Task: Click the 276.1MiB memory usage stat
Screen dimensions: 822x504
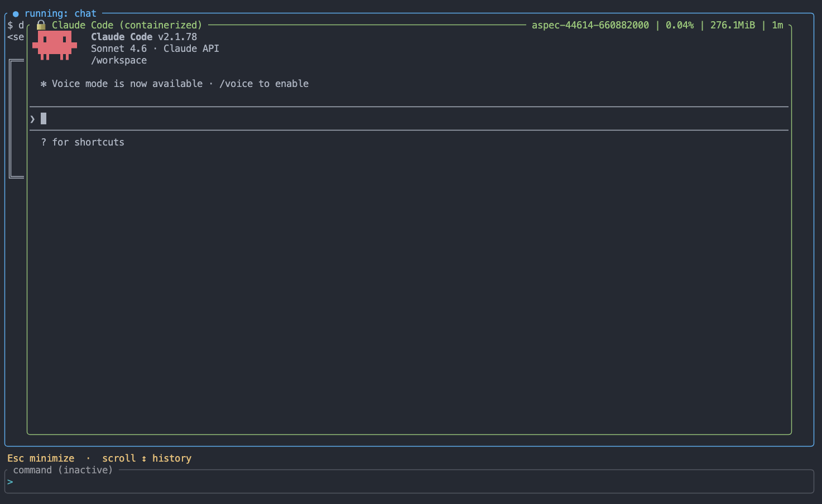Action: (732, 25)
